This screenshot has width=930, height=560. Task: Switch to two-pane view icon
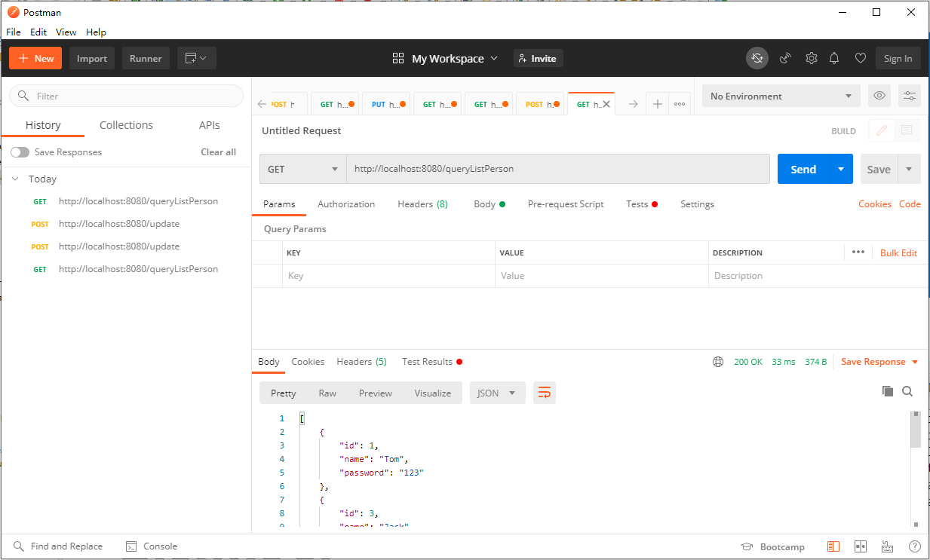pos(861,546)
